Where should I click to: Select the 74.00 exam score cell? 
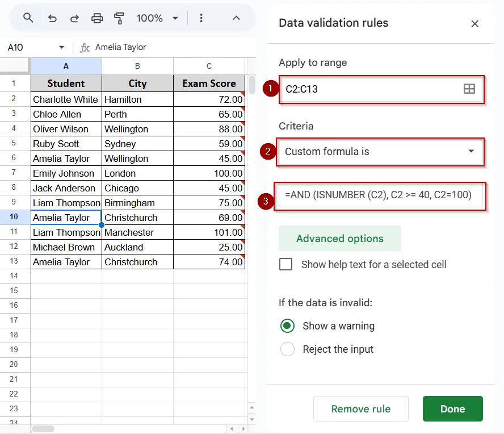(209, 262)
